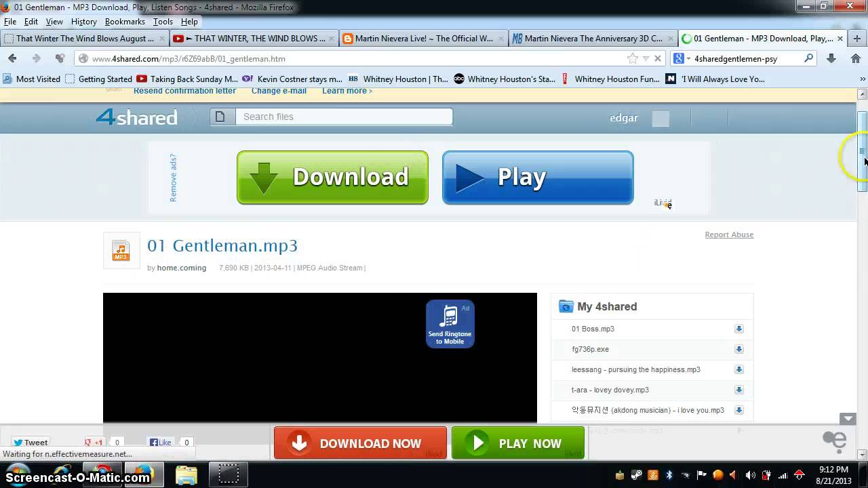Click the page scrollbar down arrow
Viewport: 868px width, 488px height.
tap(863, 454)
